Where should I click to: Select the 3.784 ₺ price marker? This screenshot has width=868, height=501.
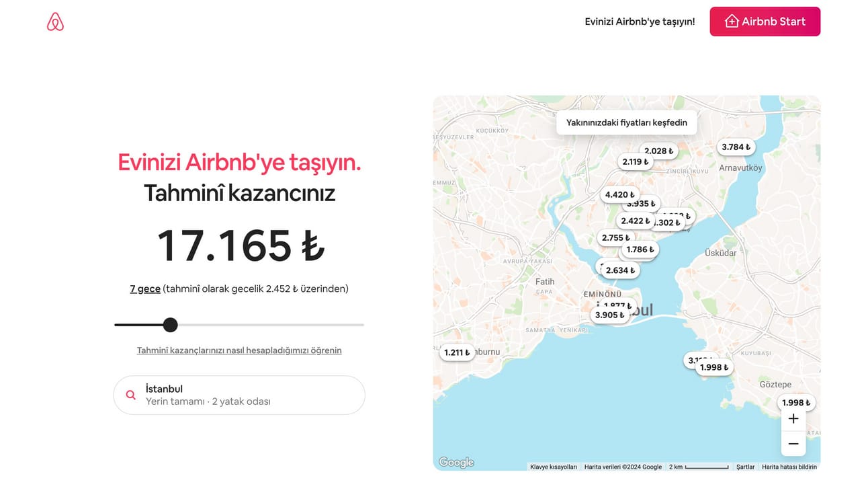736,147
